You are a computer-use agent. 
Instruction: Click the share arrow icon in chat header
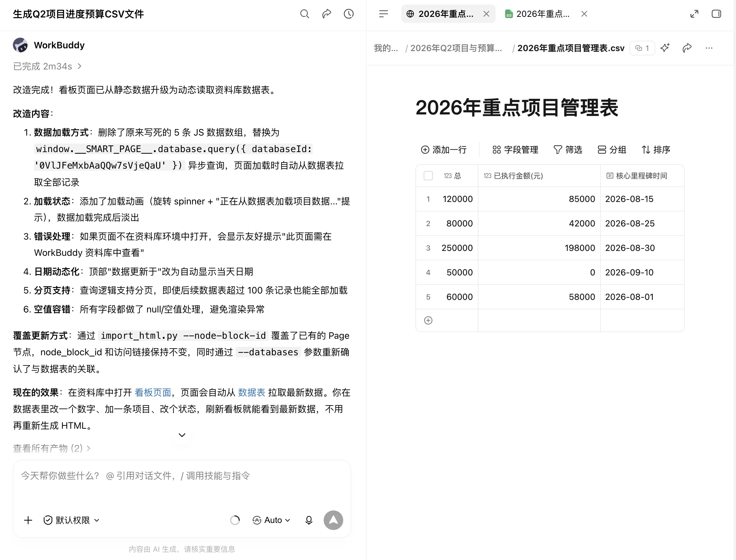point(326,14)
